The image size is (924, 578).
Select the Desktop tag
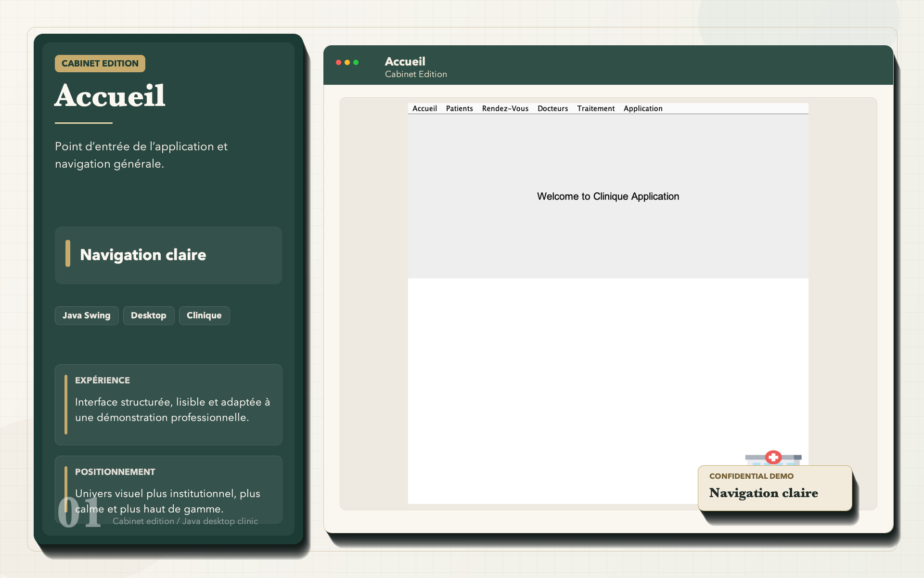(149, 315)
